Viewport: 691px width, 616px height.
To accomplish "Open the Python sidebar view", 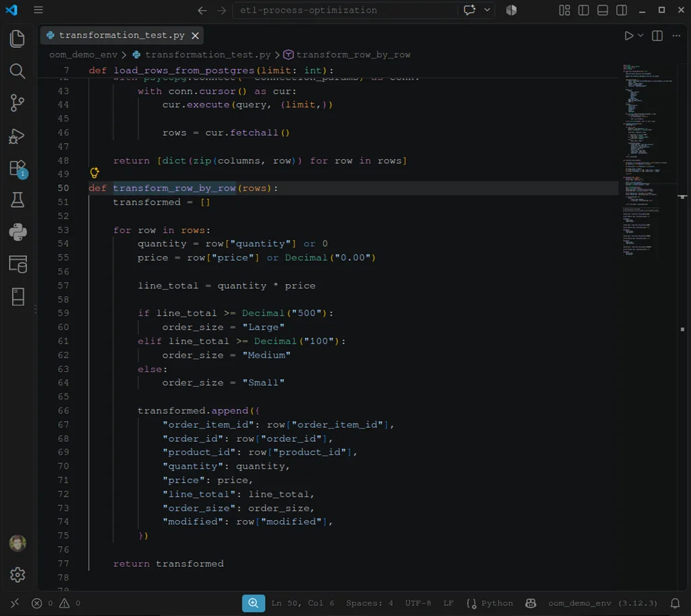I will pos(18,232).
